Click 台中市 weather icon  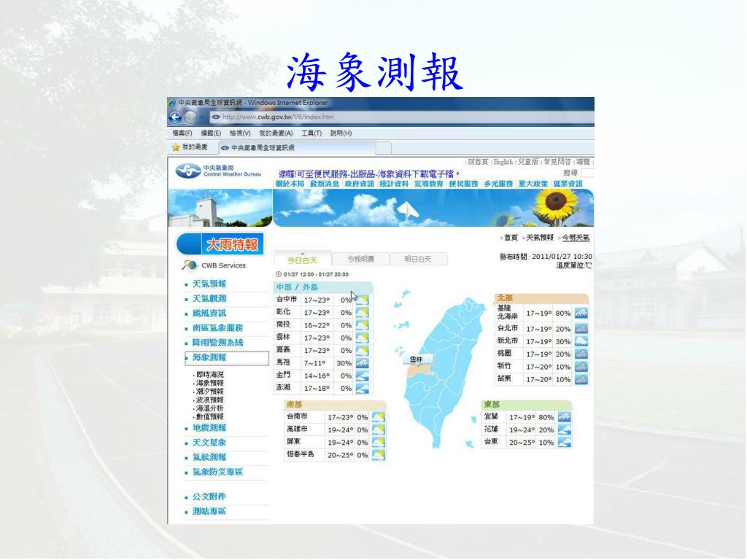362,300
